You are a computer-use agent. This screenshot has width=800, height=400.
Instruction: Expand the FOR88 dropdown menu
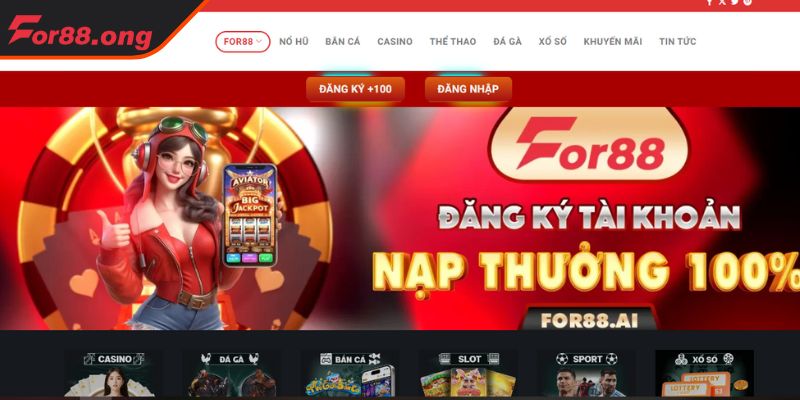coord(243,42)
